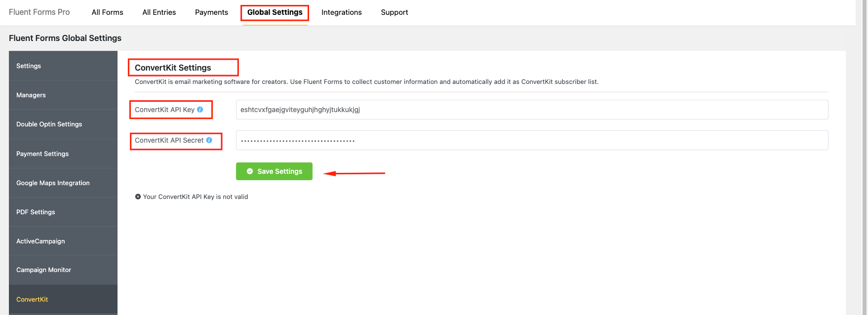Open the All Forms tab
The height and width of the screenshot is (315, 868).
pyautogui.click(x=107, y=12)
